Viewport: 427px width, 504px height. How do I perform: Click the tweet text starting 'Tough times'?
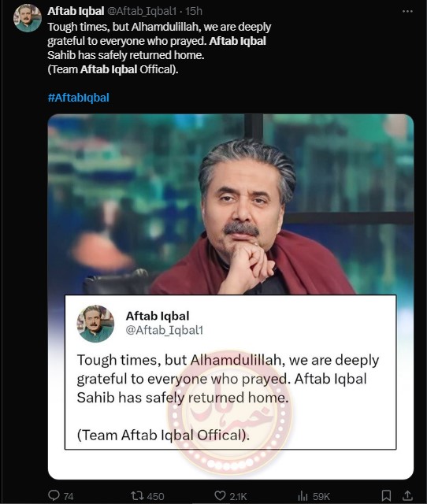[159, 48]
